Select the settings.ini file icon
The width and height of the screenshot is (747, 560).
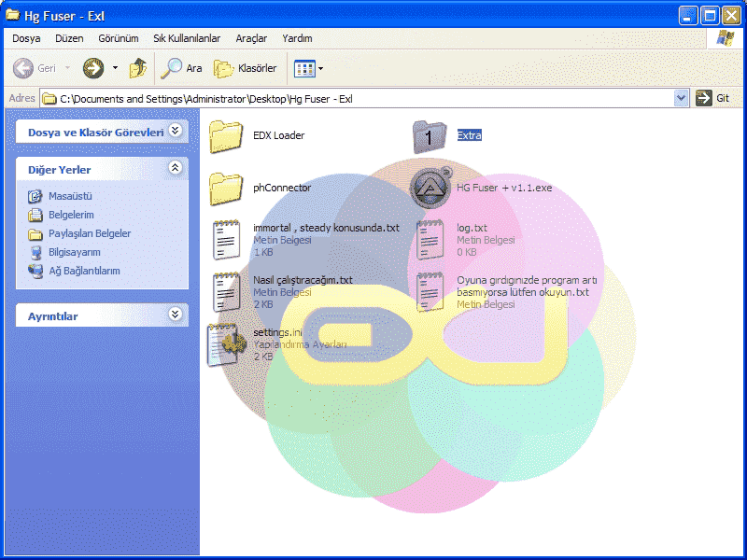tap(227, 344)
